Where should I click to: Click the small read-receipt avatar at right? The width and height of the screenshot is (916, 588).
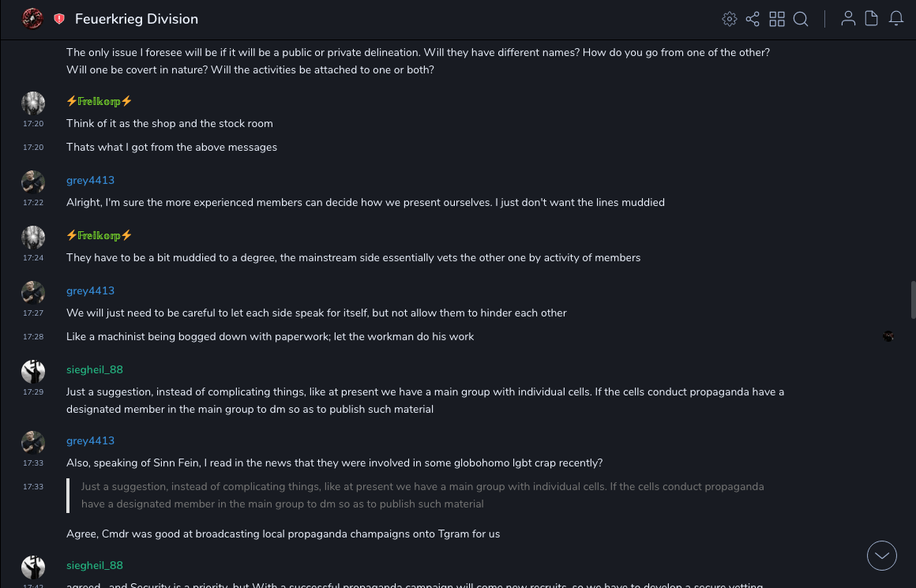click(x=888, y=336)
